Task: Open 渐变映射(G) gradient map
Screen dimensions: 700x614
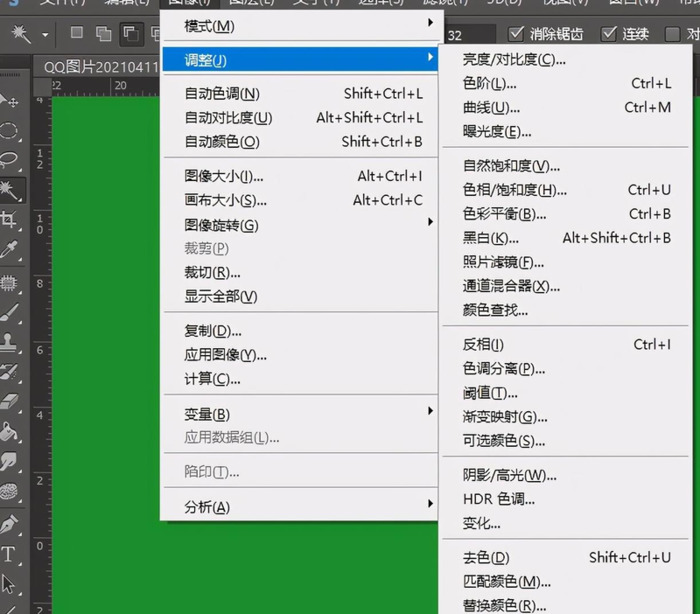Action: click(565, 417)
